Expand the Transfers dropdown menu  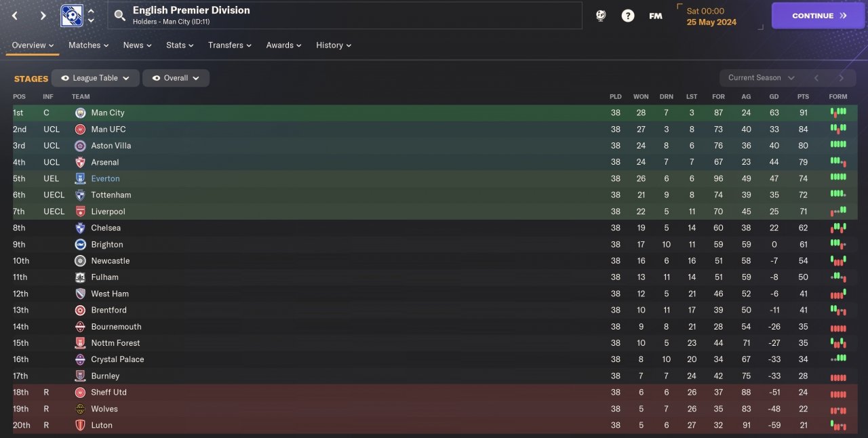click(x=229, y=45)
